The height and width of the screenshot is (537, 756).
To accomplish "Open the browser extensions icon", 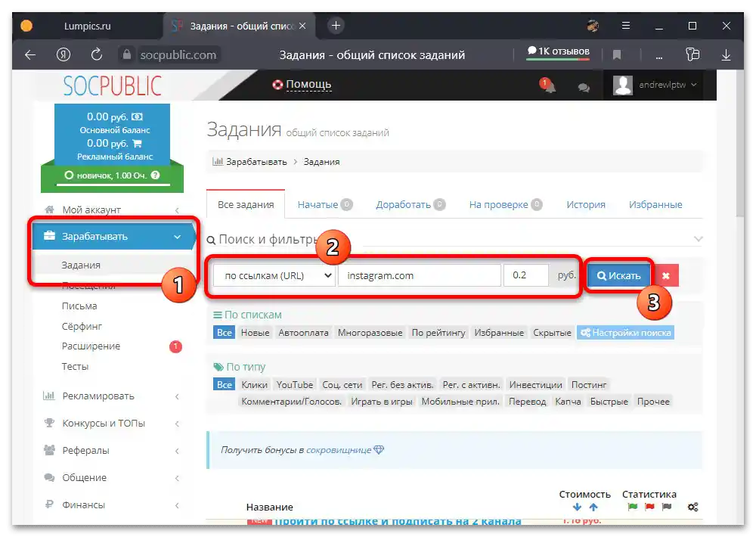I will tap(692, 54).
